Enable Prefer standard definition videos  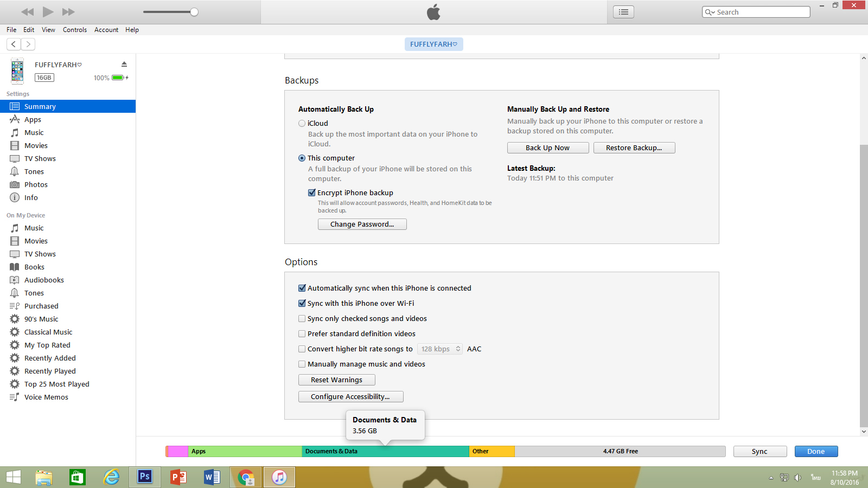302,333
